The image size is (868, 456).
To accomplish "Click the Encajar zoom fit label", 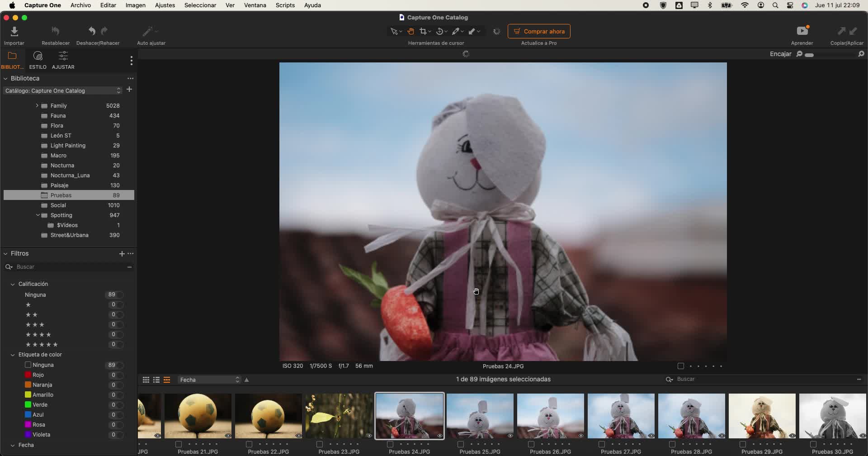I will point(781,54).
